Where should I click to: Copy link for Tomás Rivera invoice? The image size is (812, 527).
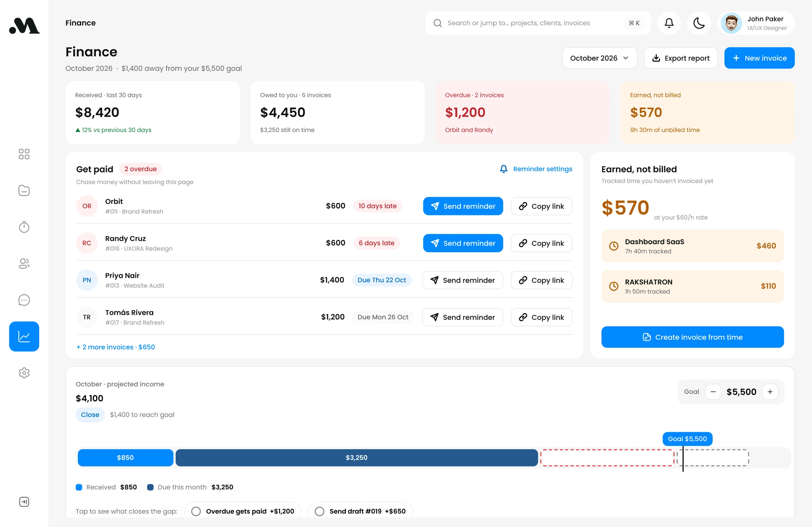click(541, 317)
